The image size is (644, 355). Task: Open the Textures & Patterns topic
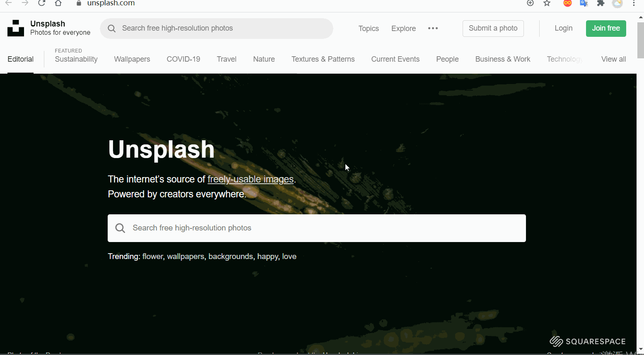[323, 59]
